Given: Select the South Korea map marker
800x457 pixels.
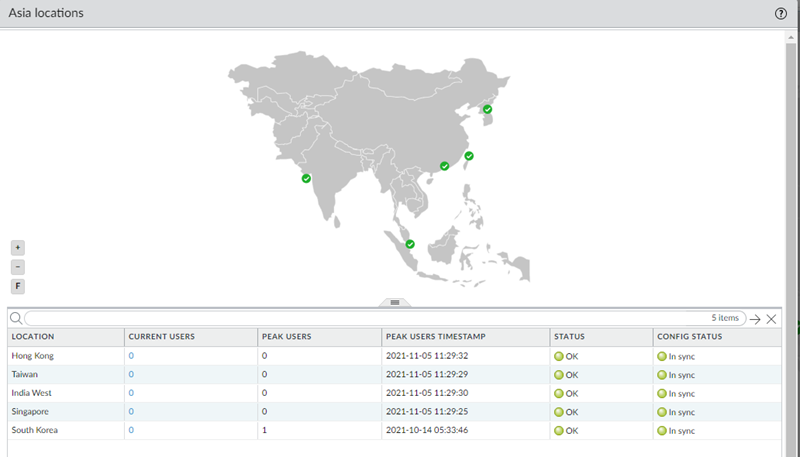Looking at the screenshot, I should (488, 109).
